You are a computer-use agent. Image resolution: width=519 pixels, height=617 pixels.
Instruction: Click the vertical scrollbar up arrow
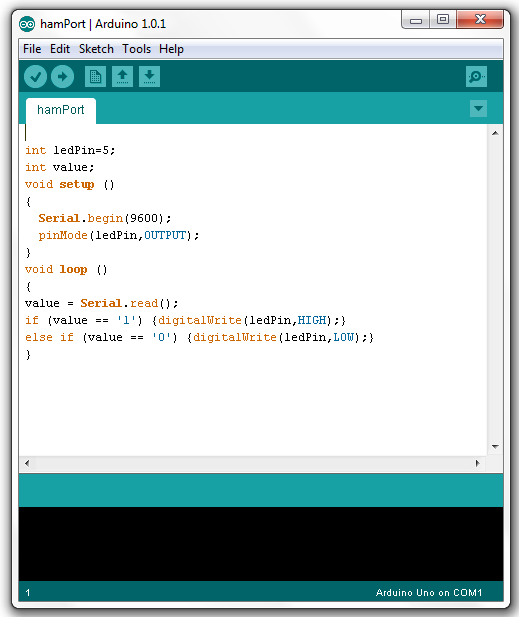click(495, 133)
